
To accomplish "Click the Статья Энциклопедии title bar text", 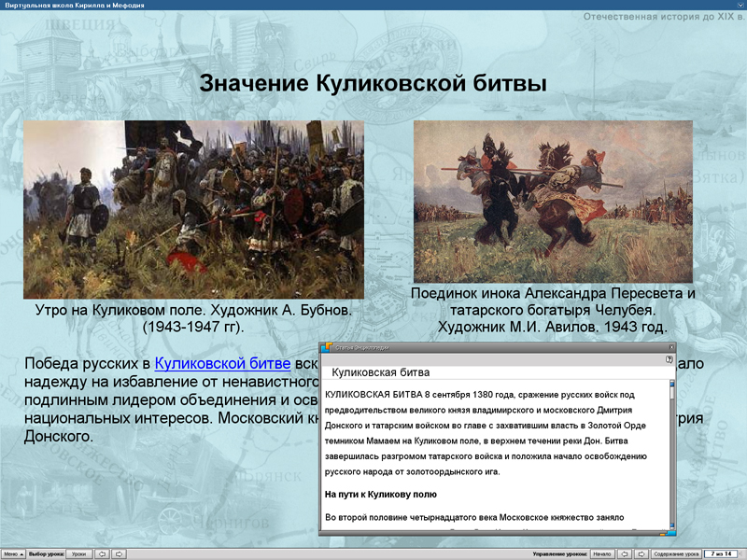I will coord(362,347).
